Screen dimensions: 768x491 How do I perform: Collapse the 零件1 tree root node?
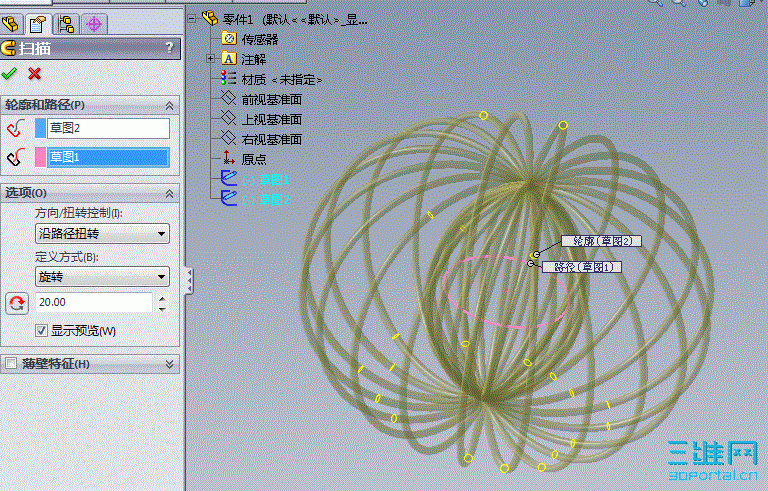[x=192, y=19]
